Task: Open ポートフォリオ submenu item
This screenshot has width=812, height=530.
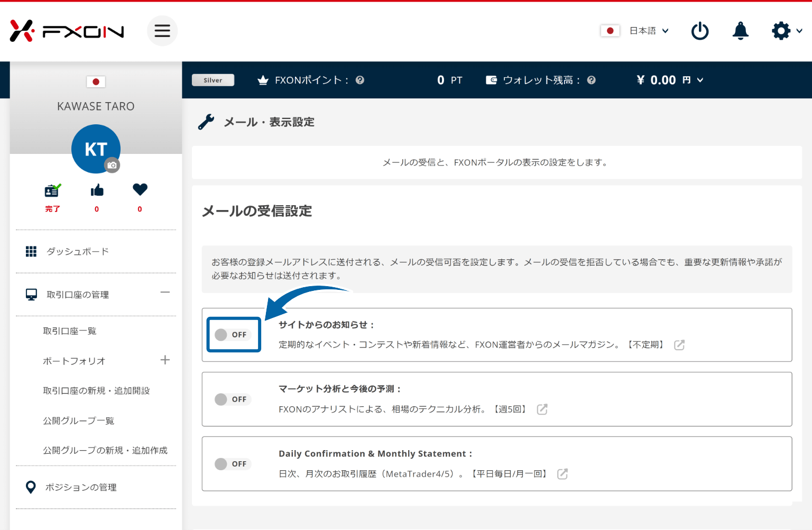Action: coord(74,361)
